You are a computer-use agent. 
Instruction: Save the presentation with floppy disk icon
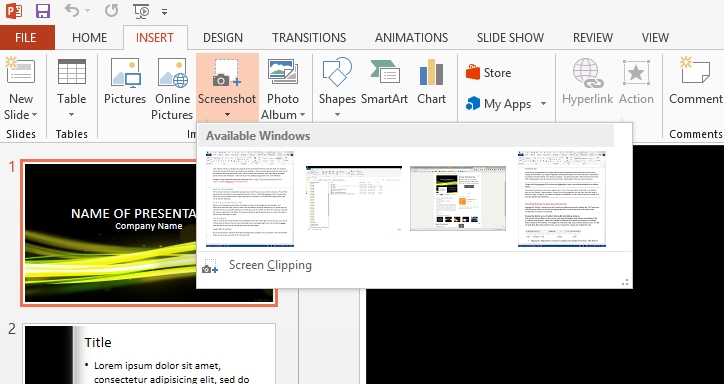coord(43,11)
